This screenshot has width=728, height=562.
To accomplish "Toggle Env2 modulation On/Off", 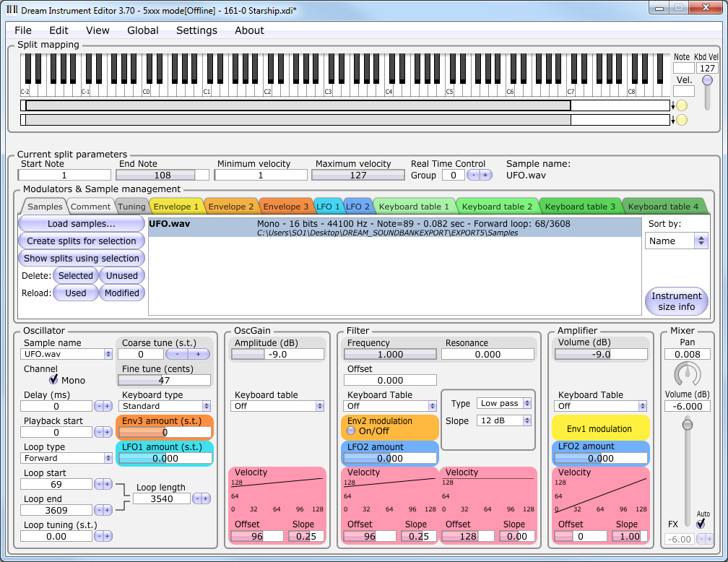I will coord(351,431).
